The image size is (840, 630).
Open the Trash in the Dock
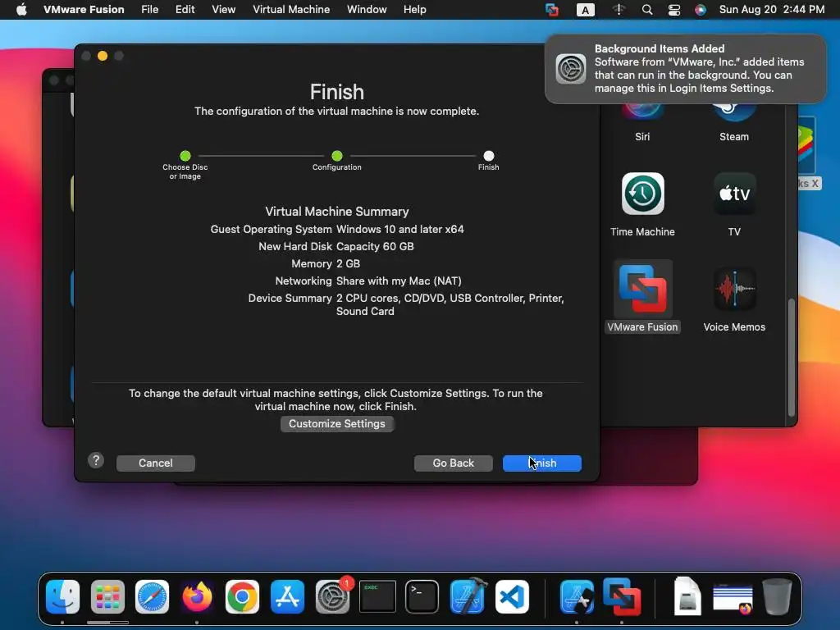tap(777, 596)
